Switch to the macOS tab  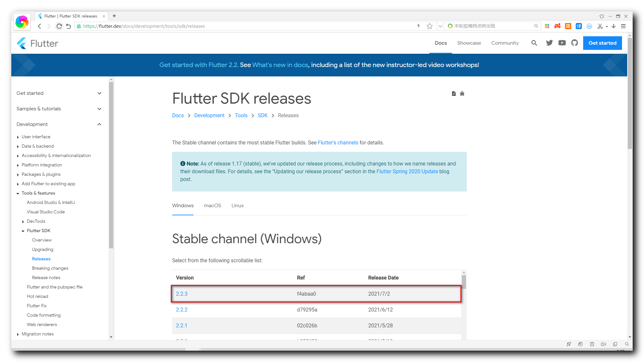[x=212, y=206]
